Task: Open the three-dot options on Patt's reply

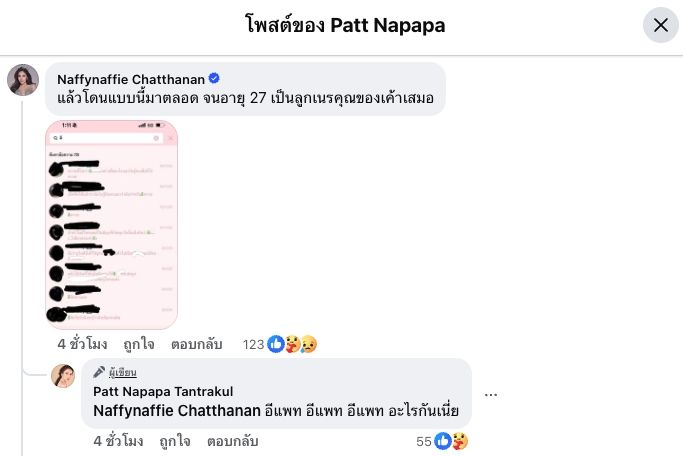Action: 490,395
